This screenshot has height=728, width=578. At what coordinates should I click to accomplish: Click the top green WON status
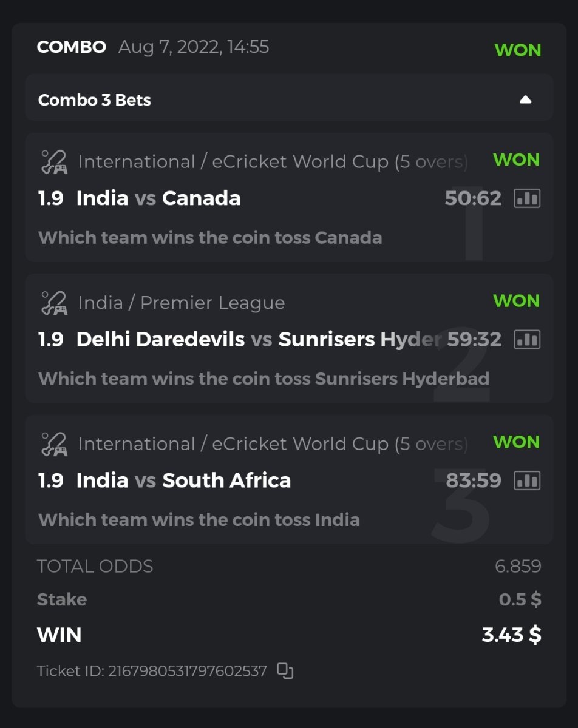[x=517, y=50]
